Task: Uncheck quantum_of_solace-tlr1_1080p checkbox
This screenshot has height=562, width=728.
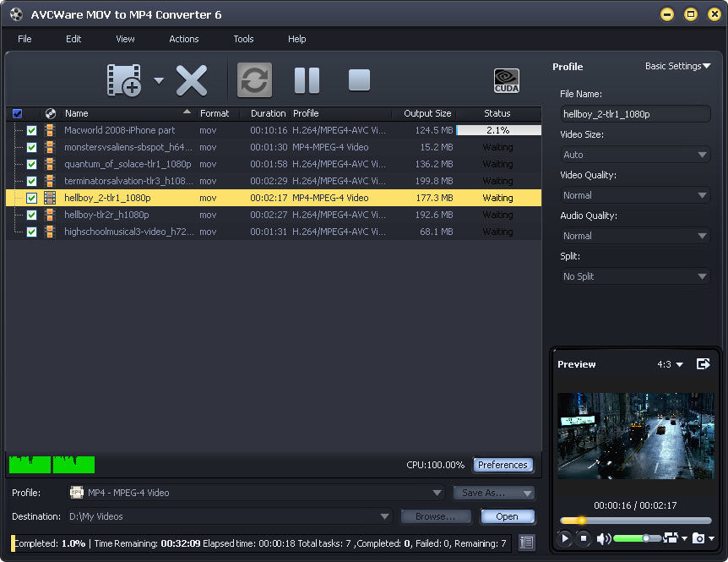Action: click(x=31, y=165)
